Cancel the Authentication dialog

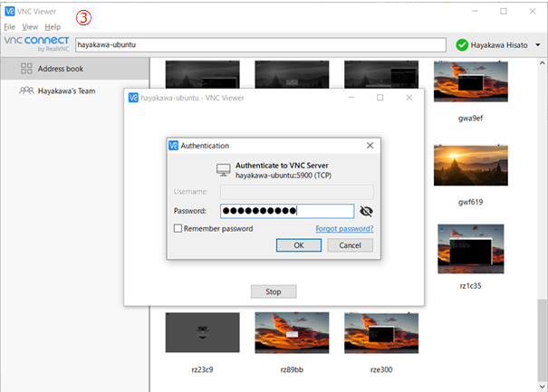point(350,245)
